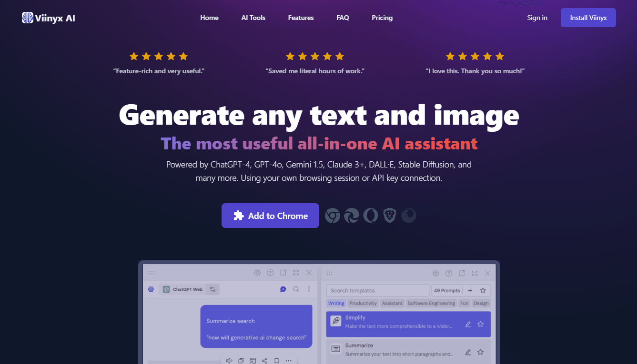The image size is (637, 364).
Task: Click the Viinyx AI brain logo
Action: click(28, 18)
